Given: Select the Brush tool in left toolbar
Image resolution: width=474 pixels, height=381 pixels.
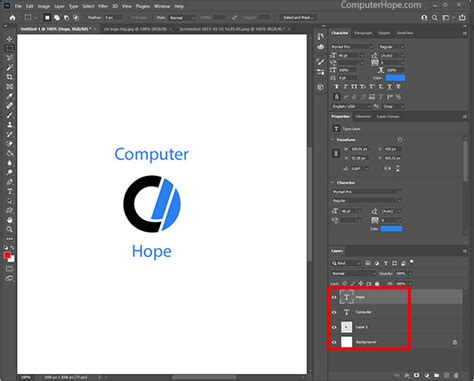Looking at the screenshot, I should [x=9, y=115].
